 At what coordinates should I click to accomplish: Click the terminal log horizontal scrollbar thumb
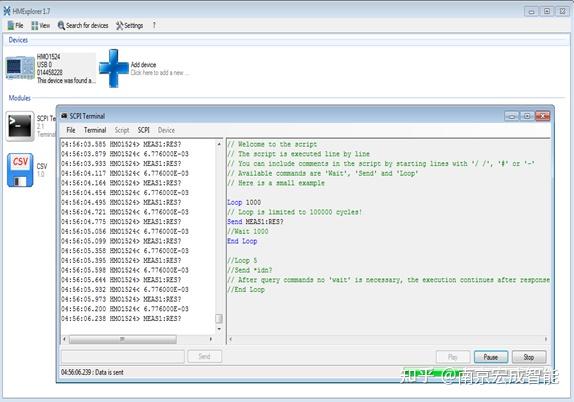123,339
